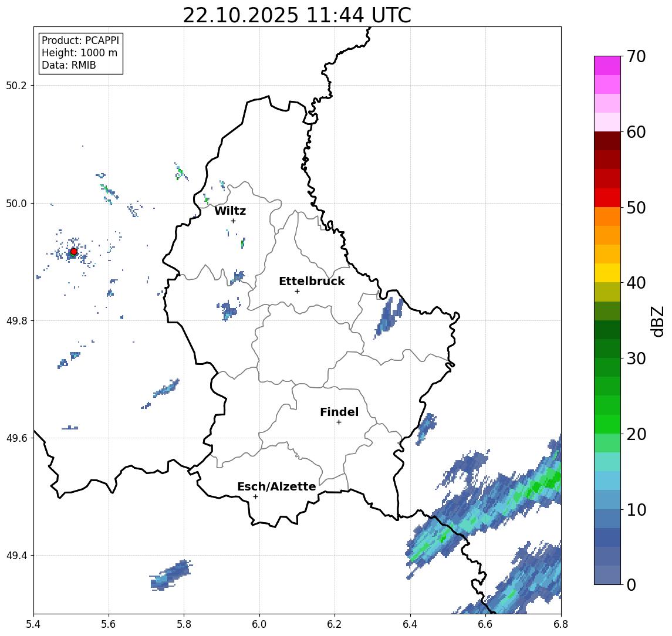Click the longitude tick label 5.4
This screenshot has width=672, height=636.
click(x=33, y=624)
